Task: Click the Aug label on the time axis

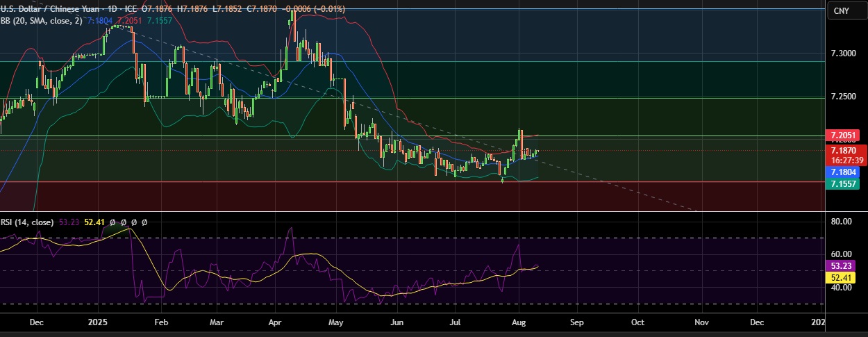Action: (x=519, y=322)
